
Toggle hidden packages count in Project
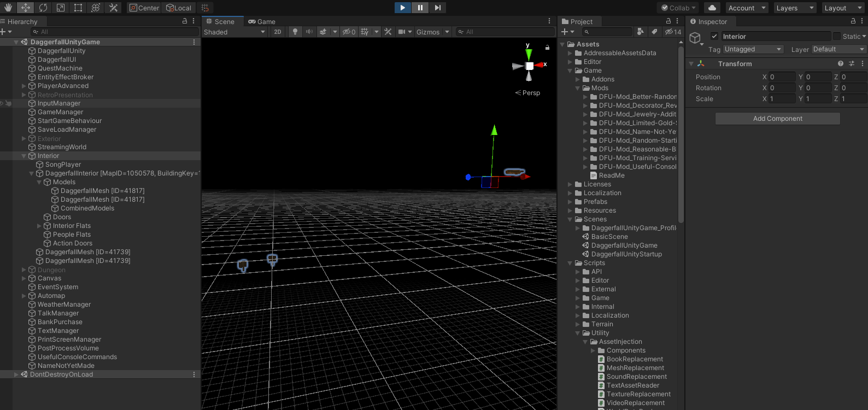pyautogui.click(x=673, y=32)
